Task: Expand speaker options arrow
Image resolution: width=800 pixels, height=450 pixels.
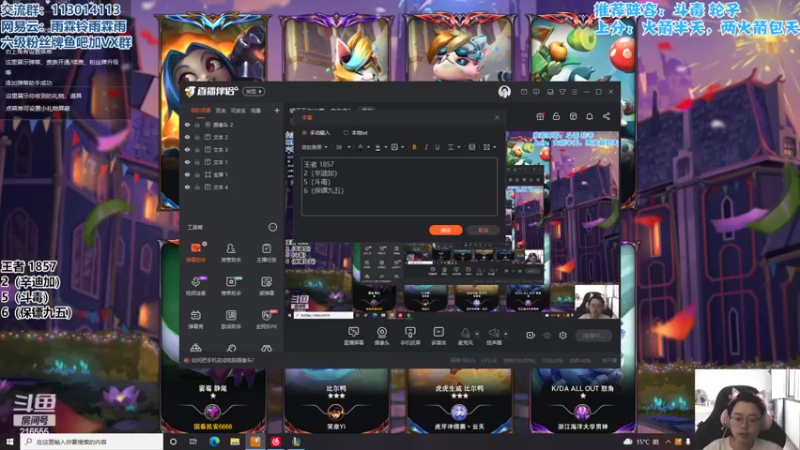Action: pos(506,334)
